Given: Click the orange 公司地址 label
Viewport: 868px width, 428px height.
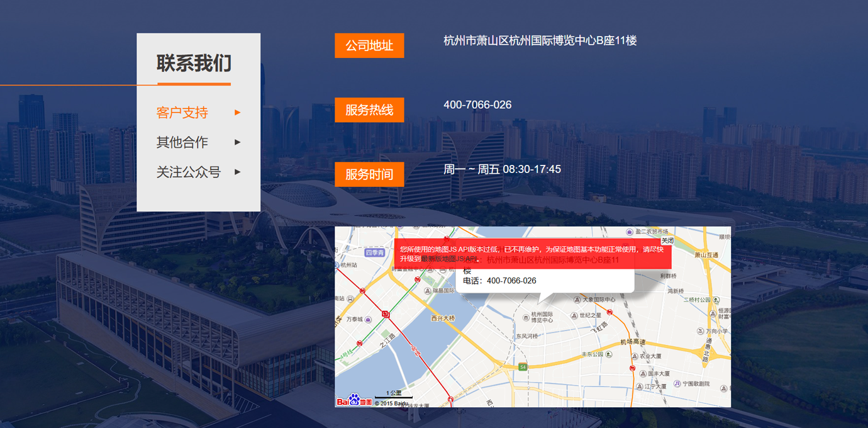Looking at the screenshot, I should [369, 45].
